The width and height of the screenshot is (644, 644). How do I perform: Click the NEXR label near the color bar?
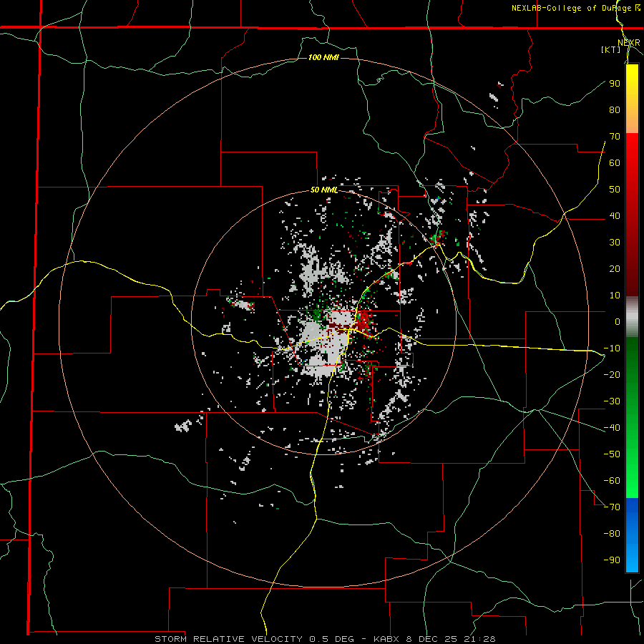[629, 43]
